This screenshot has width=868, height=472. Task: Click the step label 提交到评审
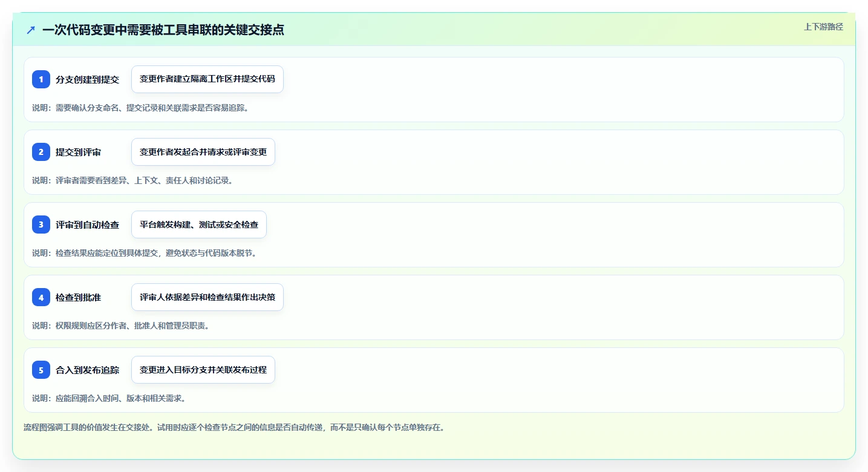[78, 152]
